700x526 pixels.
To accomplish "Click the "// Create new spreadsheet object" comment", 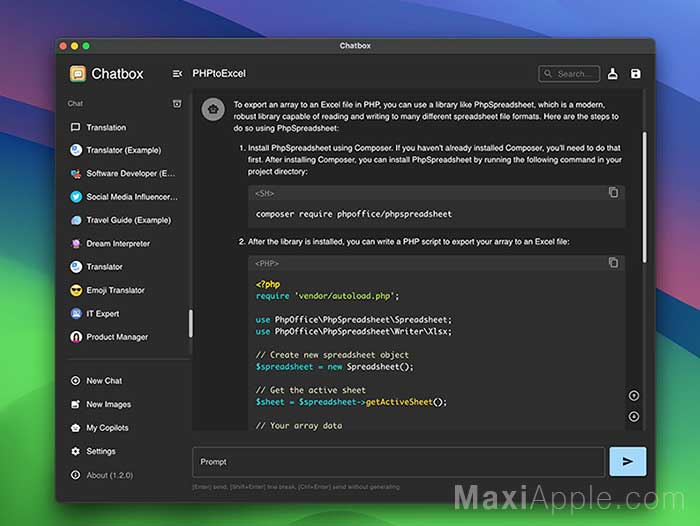I will point(332,355).
